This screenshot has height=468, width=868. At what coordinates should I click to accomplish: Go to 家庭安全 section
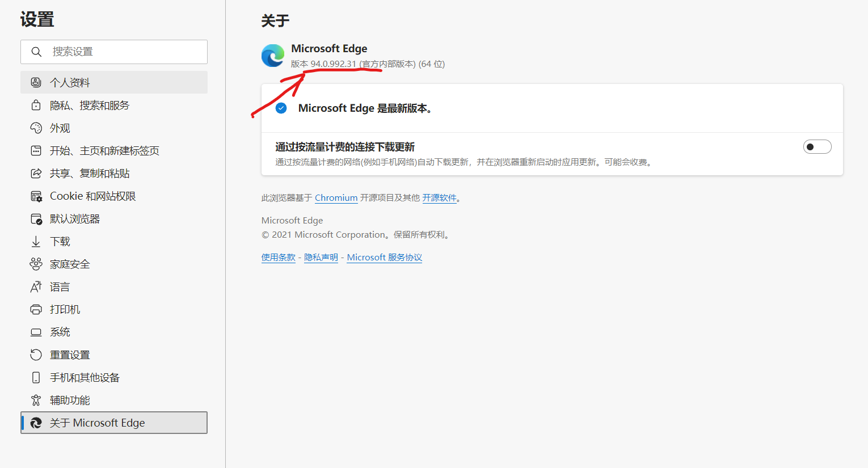(114, 264)
